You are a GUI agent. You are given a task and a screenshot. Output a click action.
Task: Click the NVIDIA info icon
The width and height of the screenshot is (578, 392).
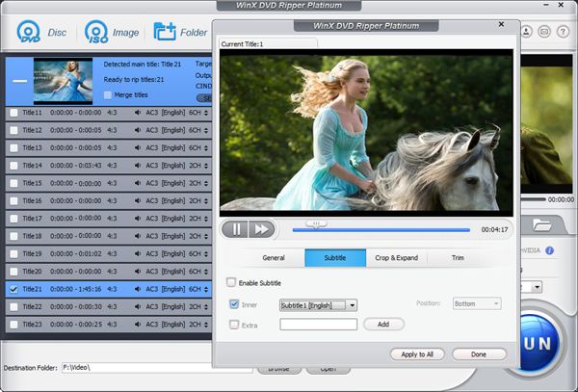pos(550,250)
